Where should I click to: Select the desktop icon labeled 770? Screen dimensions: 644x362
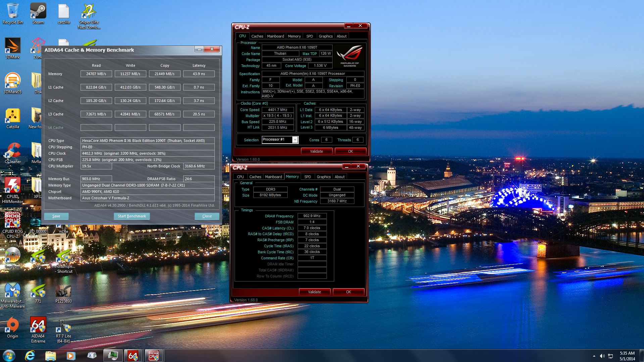pos(38,258)
